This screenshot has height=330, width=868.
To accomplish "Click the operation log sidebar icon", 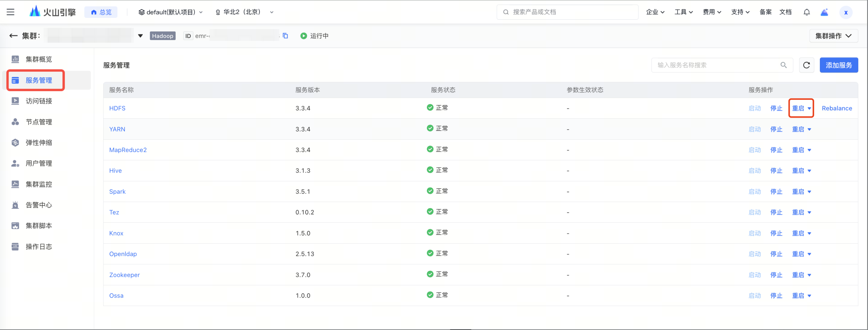I will [x=15, y=247].
